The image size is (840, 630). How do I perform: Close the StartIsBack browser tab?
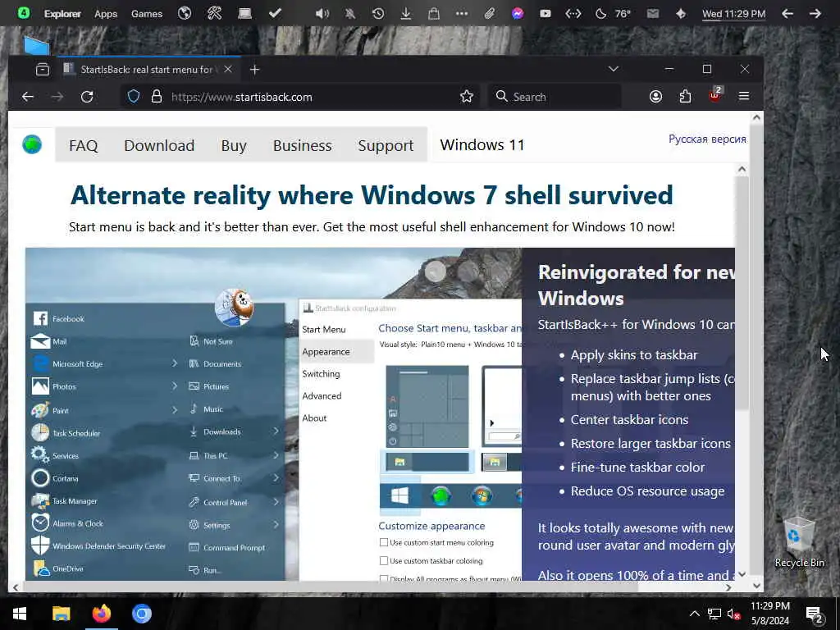click(228, 69)
